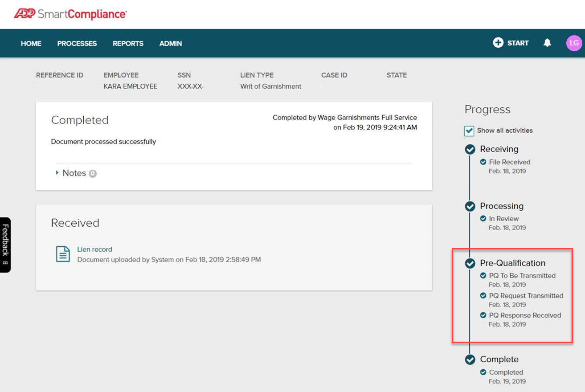Image resolution: width=585 pixels, height=392 pixels.
Task: Click the Processing stage checkmark icon
Action: click(470, 206)
